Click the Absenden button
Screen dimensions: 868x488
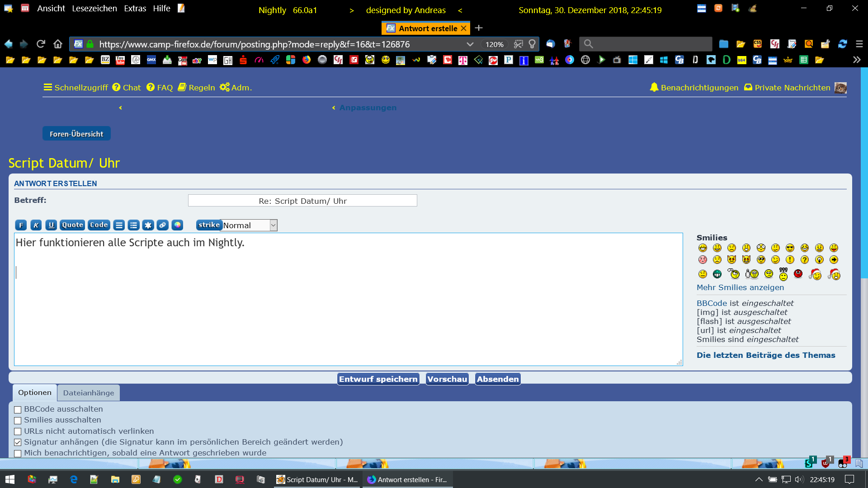[x=498, y=379]
